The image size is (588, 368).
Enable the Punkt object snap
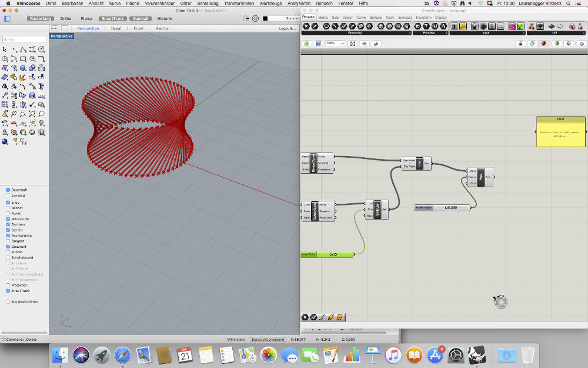pos(8,213)
